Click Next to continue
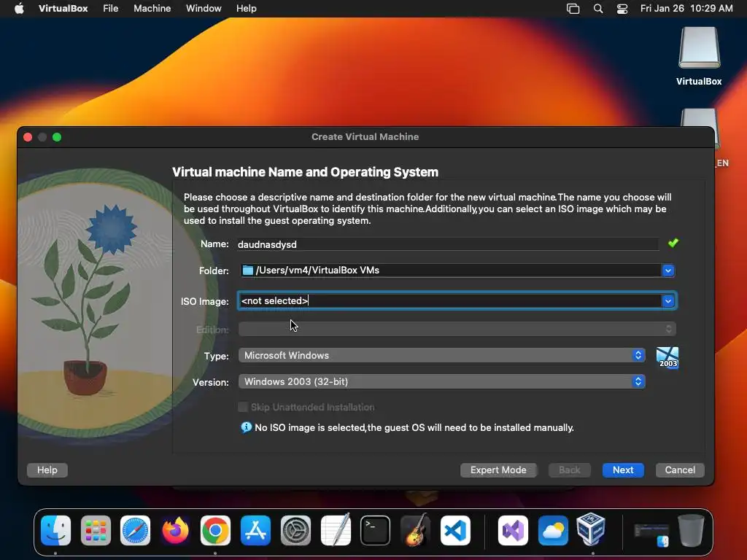 coord(623,470)
